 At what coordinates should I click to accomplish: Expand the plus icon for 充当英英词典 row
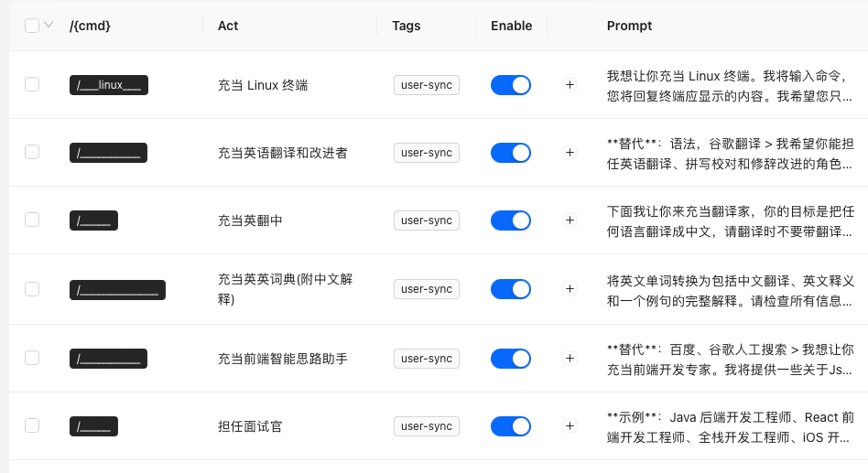570,289
